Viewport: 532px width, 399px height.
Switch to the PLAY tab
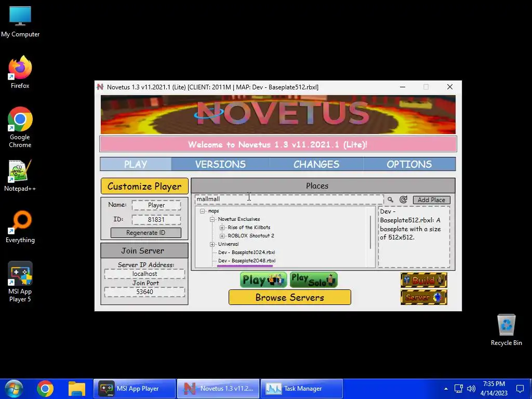pos(136,164)
